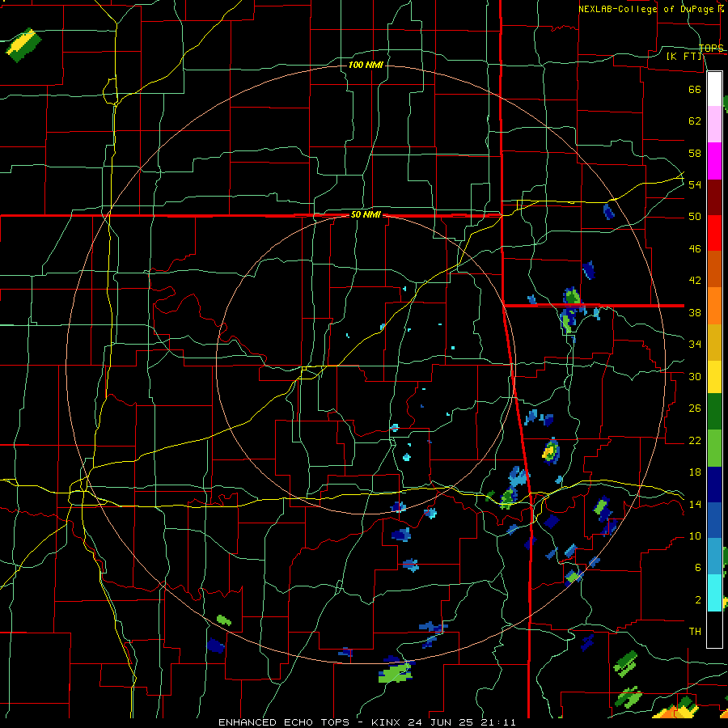Click the '22' legend value

point(695,440)
